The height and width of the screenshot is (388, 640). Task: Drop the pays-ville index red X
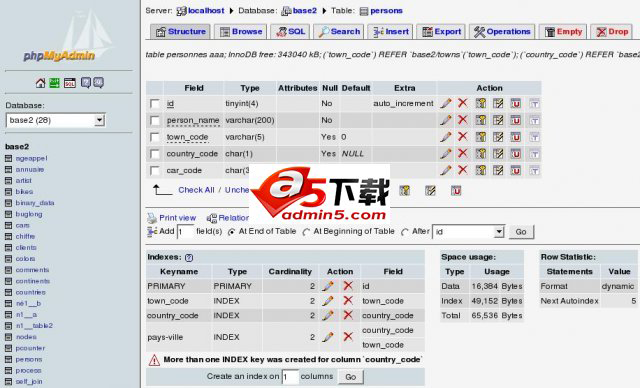(x=348, y=337)
